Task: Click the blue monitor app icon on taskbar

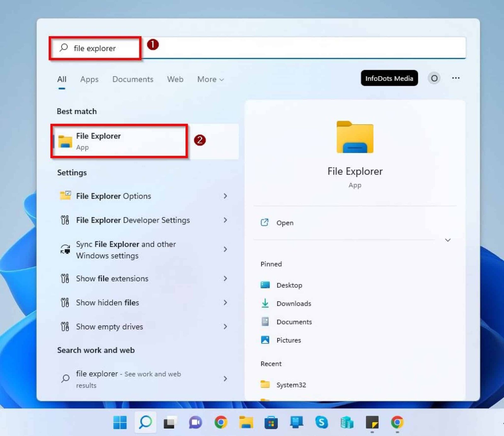Action: click(296, 422)
